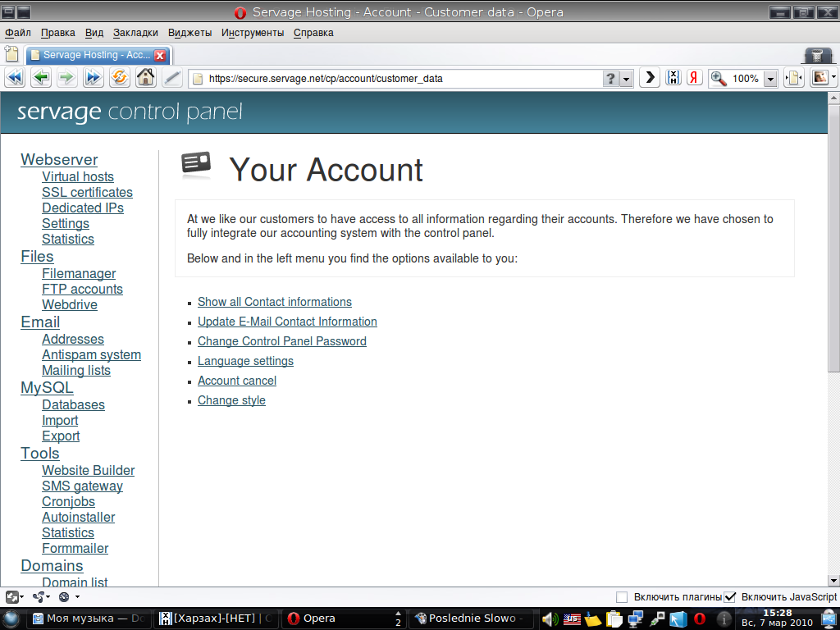Click the volume speaker tray icon
The image size is (840, 630).
click(550, 619)
